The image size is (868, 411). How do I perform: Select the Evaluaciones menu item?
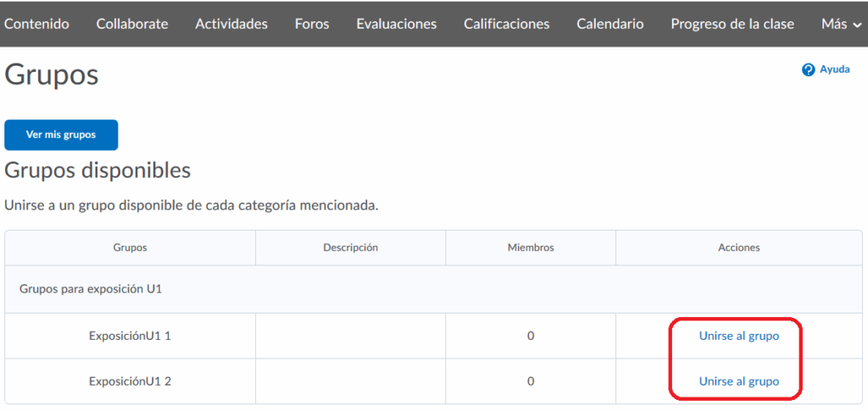pyautogui.click(x=396, y=24)
